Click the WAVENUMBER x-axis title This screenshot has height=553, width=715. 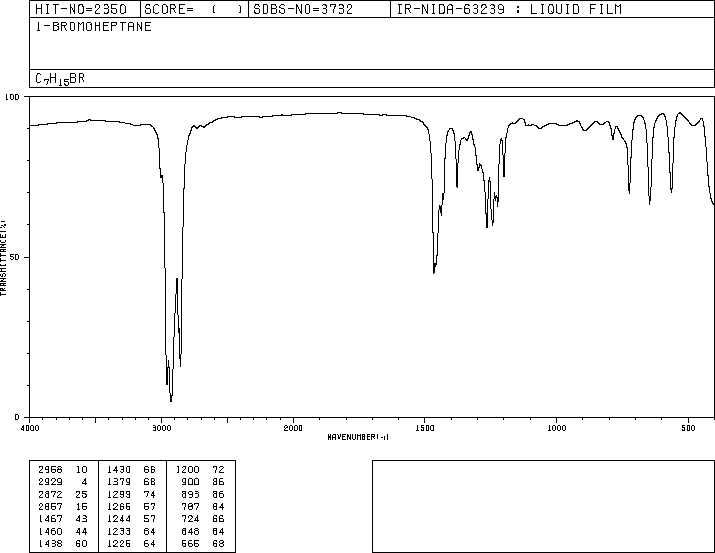point(358,437)
